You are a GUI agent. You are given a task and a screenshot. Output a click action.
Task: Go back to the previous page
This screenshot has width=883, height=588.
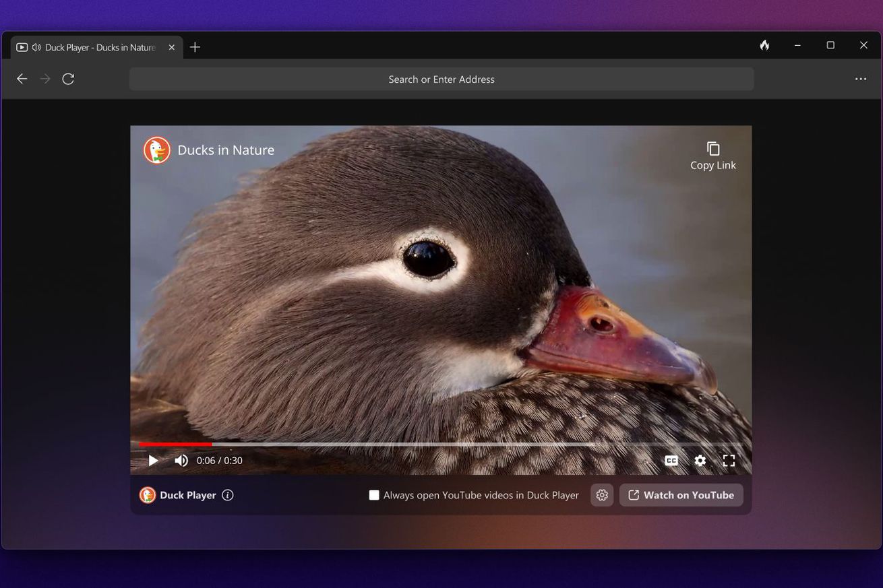[x=22, y=79]
